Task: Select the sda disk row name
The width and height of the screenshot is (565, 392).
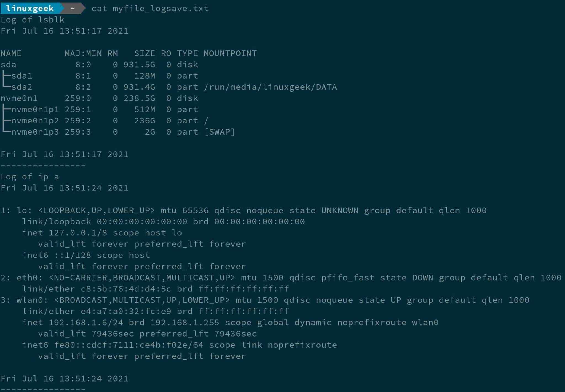Action: point(9,65)
